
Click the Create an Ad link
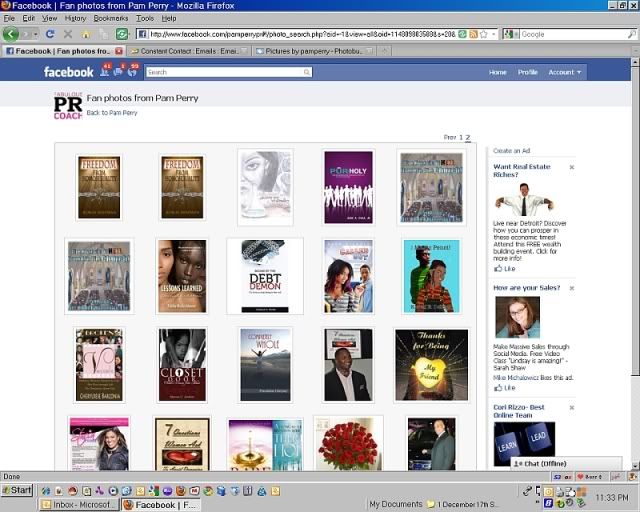(511, 151)
